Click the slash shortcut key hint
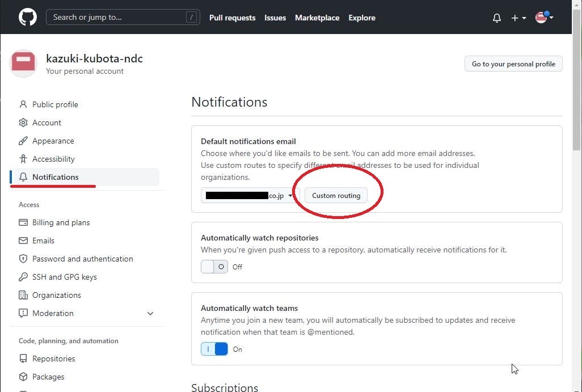 coord(191,17)
